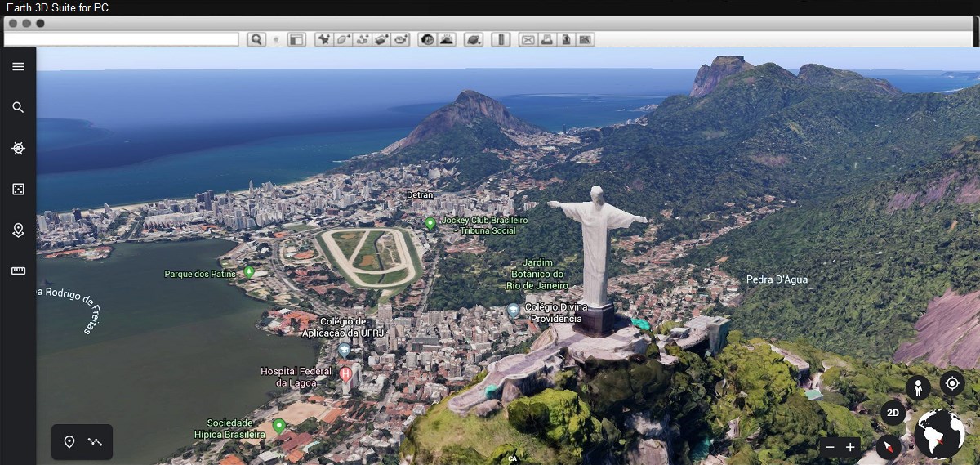Click the I'm Feeling Lucky dice icon
This screenshot has width=980, height=465.
pos(18,190)
